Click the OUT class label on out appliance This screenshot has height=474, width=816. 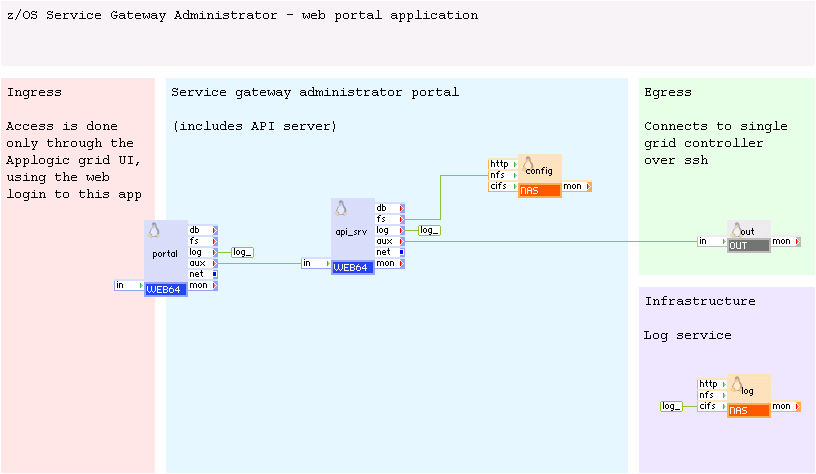pyautogui.click(x=748, y=246)
